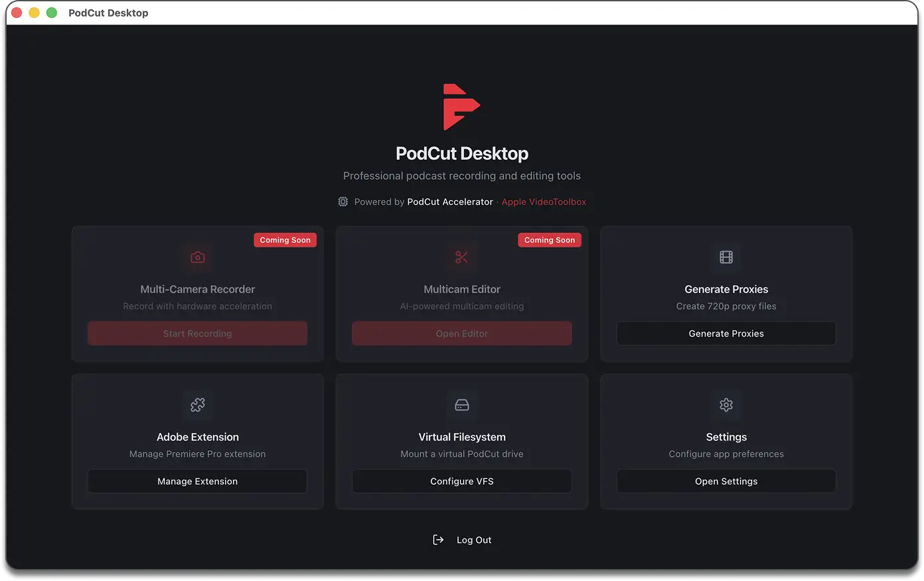The width and height of the screenshot is (924, 581).
Task: Click the film strip icon for Generate Proxies
Action: click(726, 257)
